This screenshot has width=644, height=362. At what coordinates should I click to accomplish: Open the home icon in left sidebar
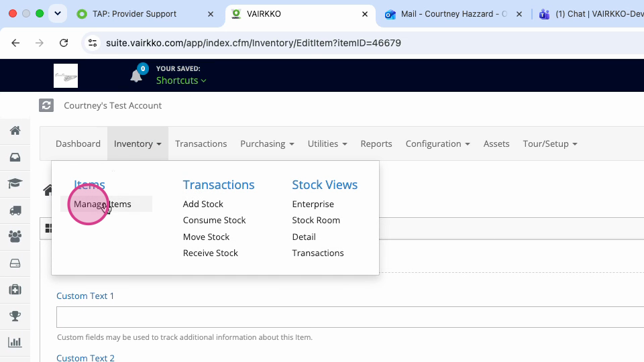click(x=15, y=131)
